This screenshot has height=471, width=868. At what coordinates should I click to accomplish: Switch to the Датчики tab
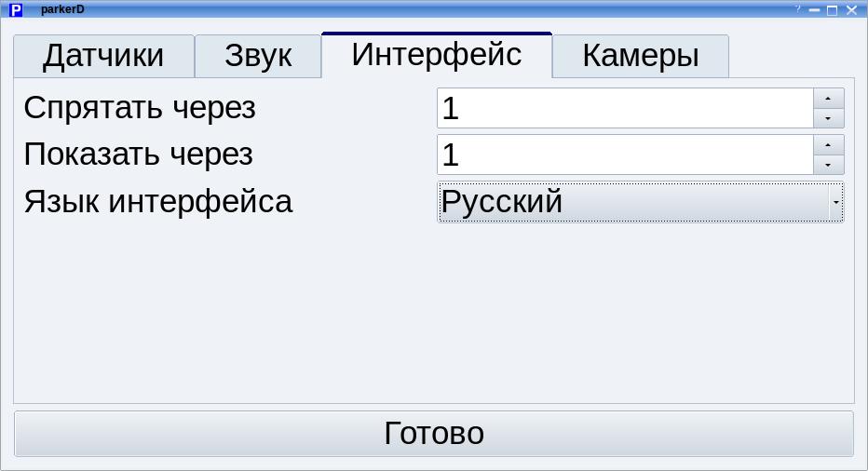tap(103, 57)
